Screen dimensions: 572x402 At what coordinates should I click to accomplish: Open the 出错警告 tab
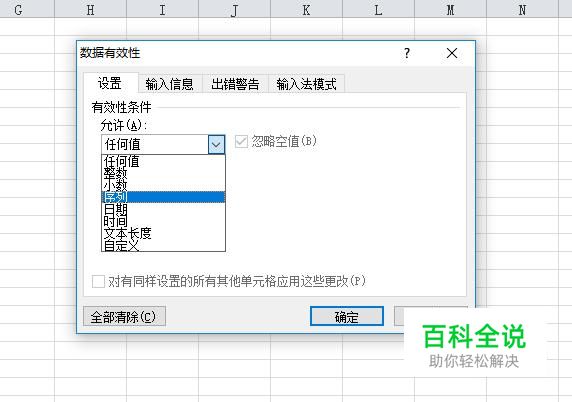(x=235, y=84)
